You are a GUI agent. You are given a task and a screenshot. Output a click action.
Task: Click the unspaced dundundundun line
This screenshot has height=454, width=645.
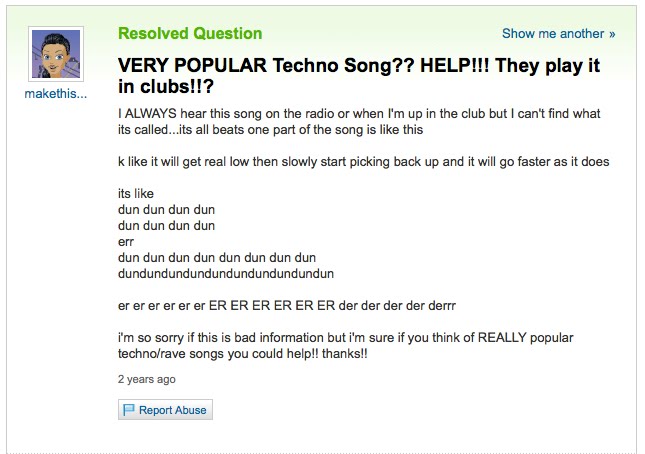coord(225,272)
